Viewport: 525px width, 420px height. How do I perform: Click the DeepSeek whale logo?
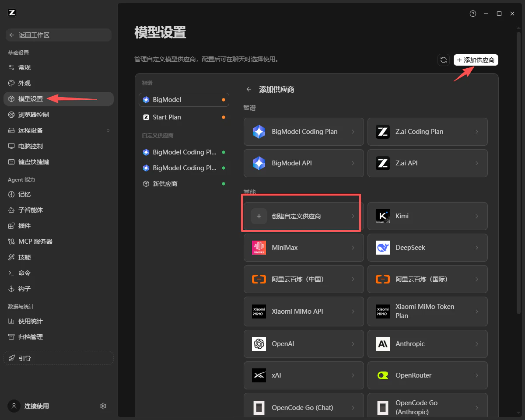(383, 248)
